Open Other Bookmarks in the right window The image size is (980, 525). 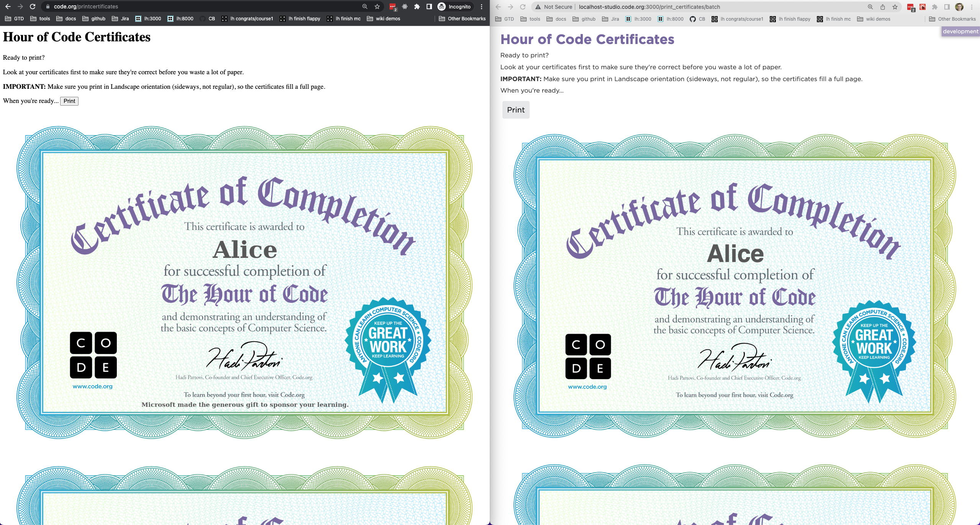pyautogui.click(x=952, y=19)
